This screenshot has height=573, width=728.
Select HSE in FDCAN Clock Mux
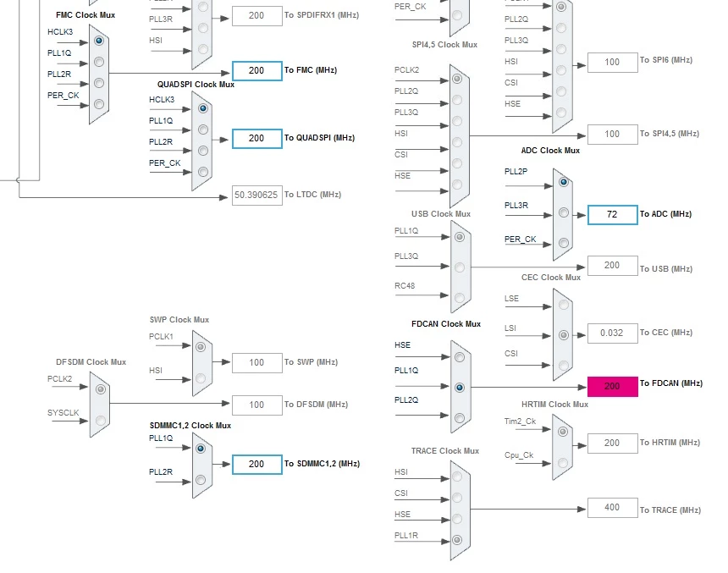click(460, 357)
